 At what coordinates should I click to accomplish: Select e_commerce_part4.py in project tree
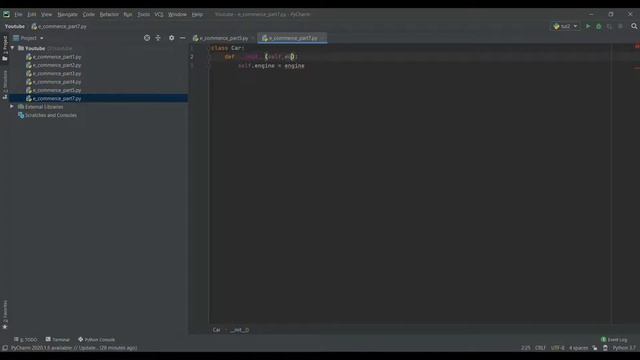pos(53,82)
